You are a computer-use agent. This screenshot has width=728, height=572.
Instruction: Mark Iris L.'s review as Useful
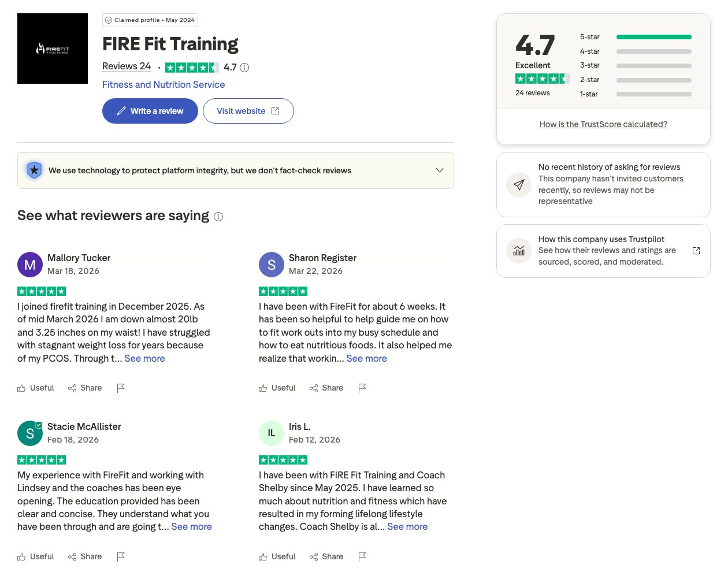pos(277,556)
